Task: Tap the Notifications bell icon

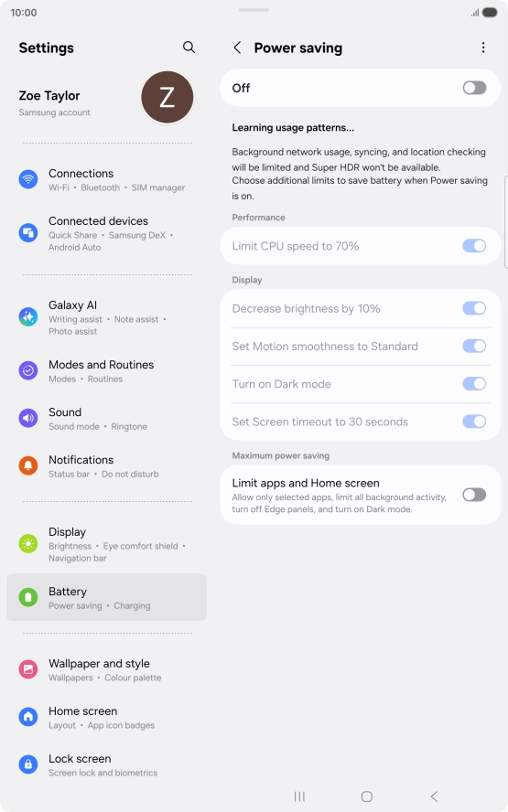Action: (28, 465)
